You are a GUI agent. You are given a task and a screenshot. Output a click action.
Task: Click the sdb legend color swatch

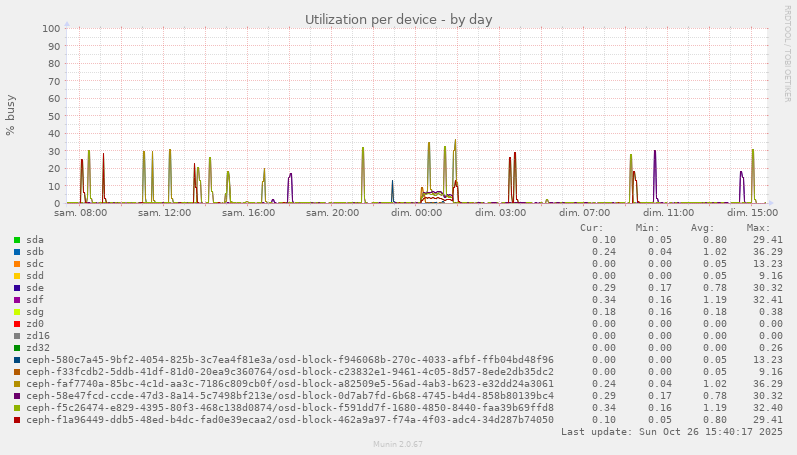pyautogui.click(x=17, y=252)
